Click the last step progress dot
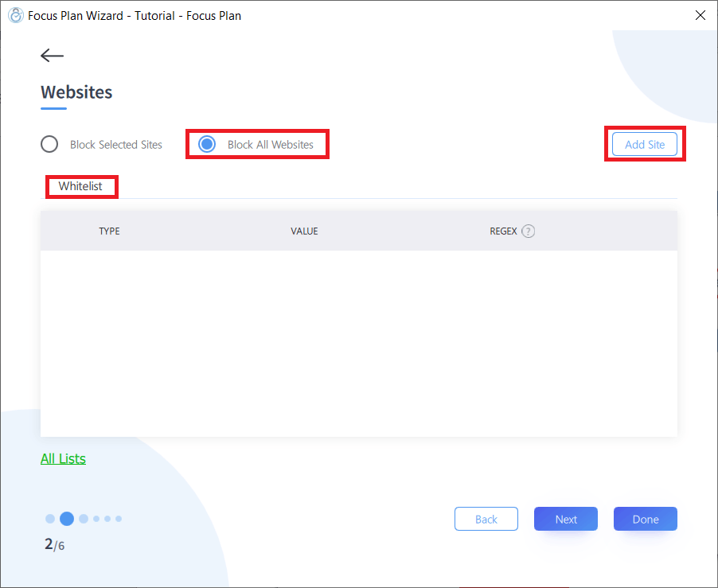 (x=118, y=518)
